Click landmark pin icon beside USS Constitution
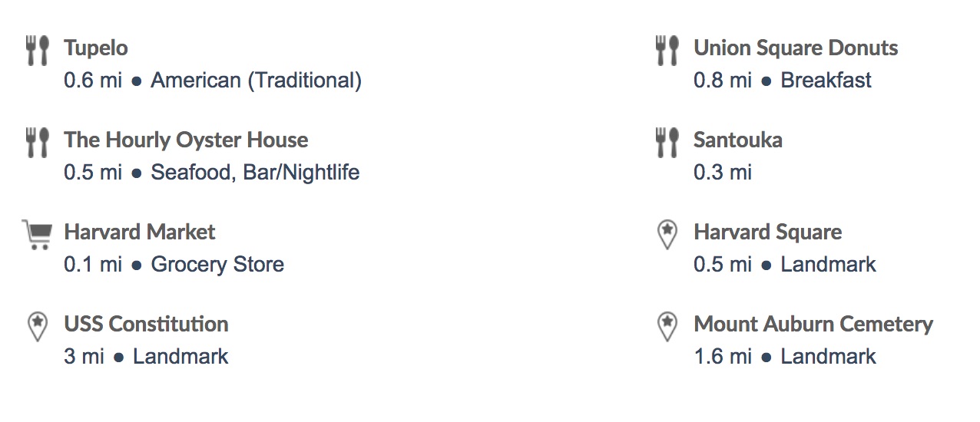 click(38, 327)
